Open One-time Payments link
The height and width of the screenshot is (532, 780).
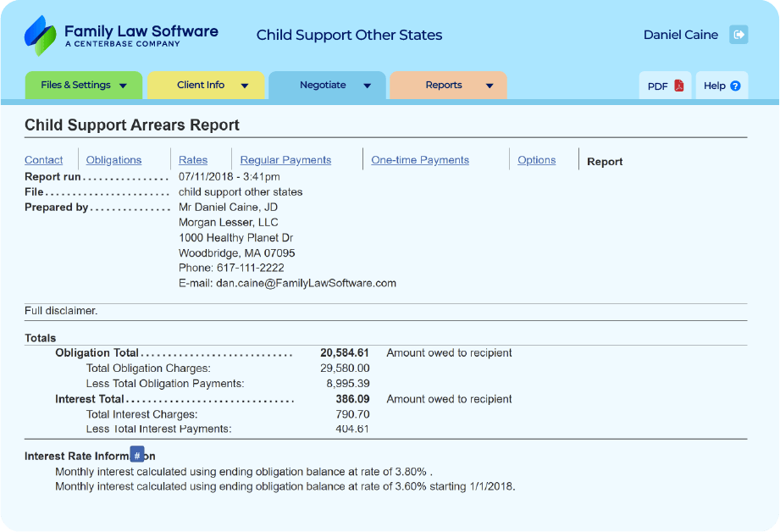[420, 160]
